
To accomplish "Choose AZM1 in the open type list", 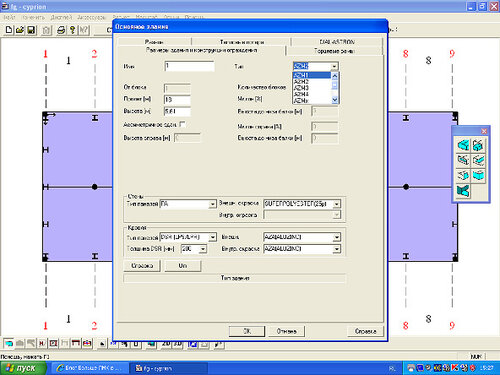I will [312, 75].
